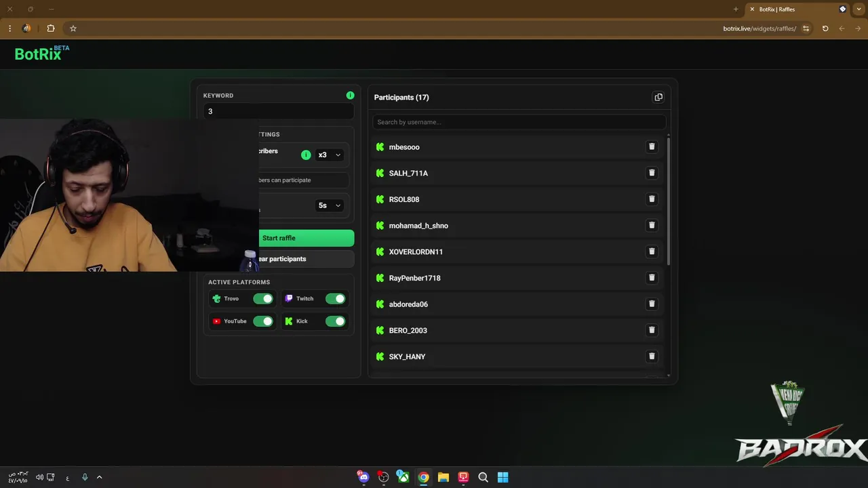868x488 pixels.
Task: Click the keyword input field
Action: point(278,111)
